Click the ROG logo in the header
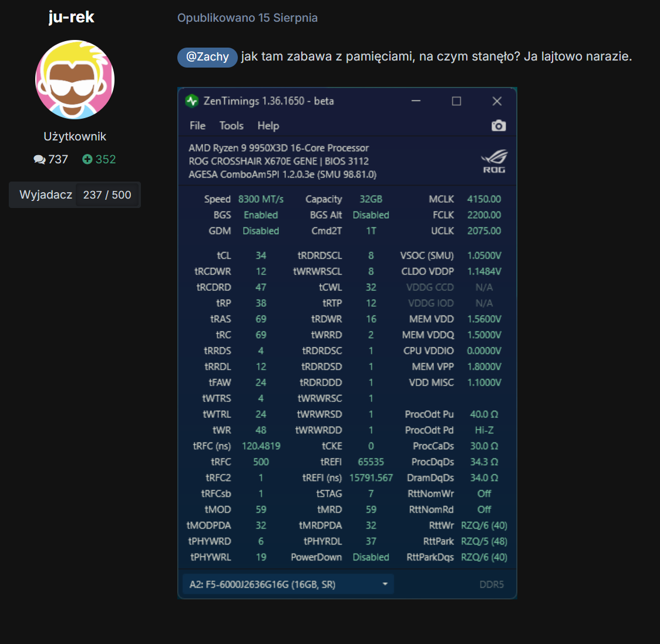The width and height of the screenshot is (660, 644). pyautogui.click(x=494, y=161)
